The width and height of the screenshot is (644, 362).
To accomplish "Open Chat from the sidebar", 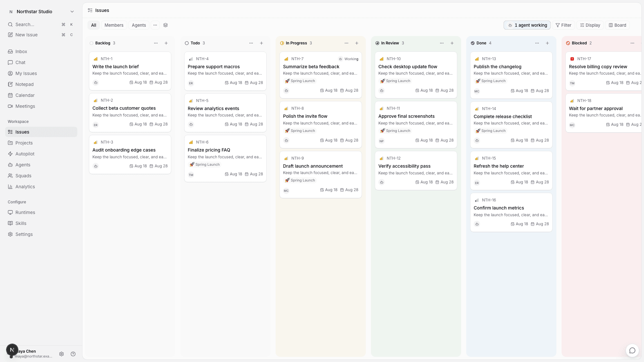I will (x=41, y=62).
